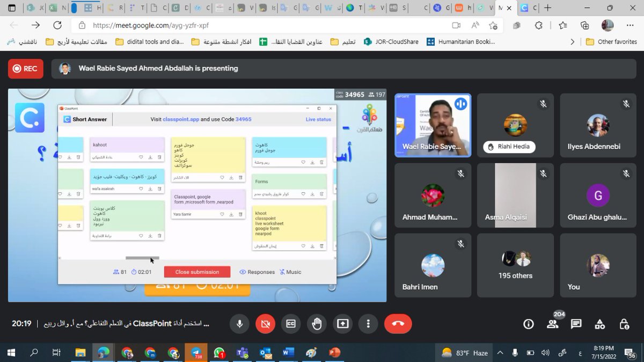This screenshot has height=362, width=644.
Task: Open meeting details info icon
Action: click(x=529, y=324)
